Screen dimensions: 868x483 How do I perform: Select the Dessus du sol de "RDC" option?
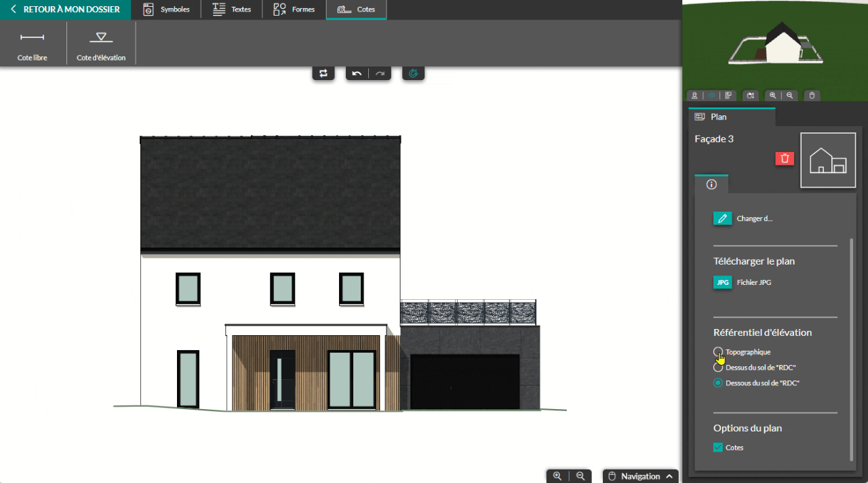click(x=718, y=368)
